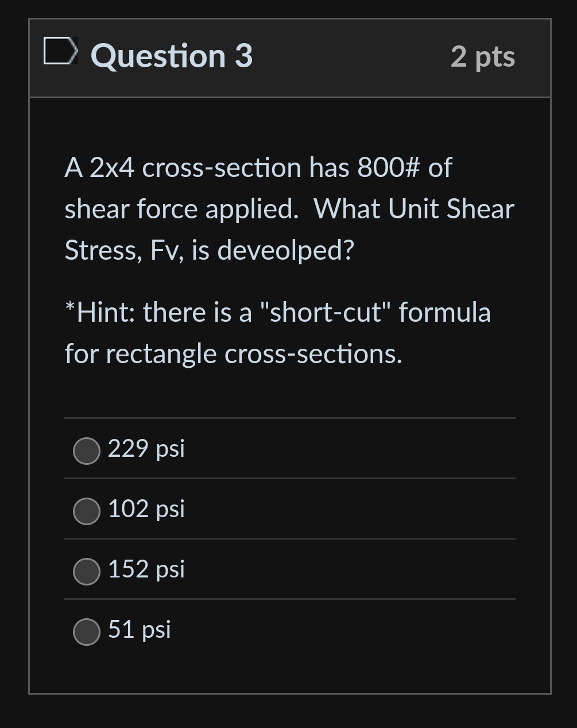Click the 51 psi answer text label
The width and height of the screenshot is (577, 728).
coord(139,630)
